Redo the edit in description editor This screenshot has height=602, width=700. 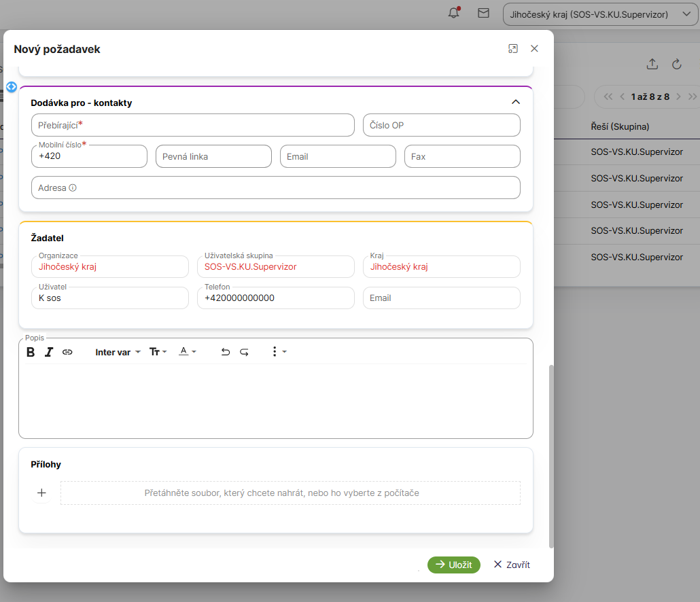(x=245, y=352)
